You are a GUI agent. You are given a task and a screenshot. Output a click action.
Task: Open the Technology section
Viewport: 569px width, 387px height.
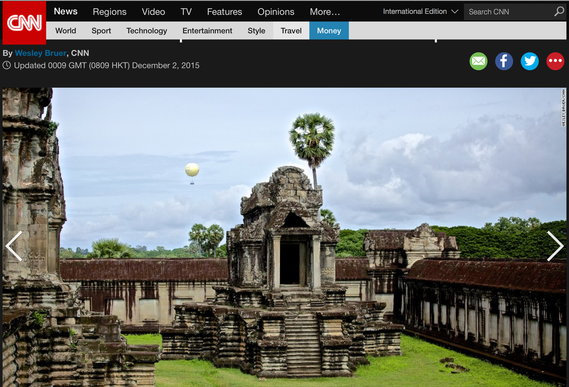point(147,31)
